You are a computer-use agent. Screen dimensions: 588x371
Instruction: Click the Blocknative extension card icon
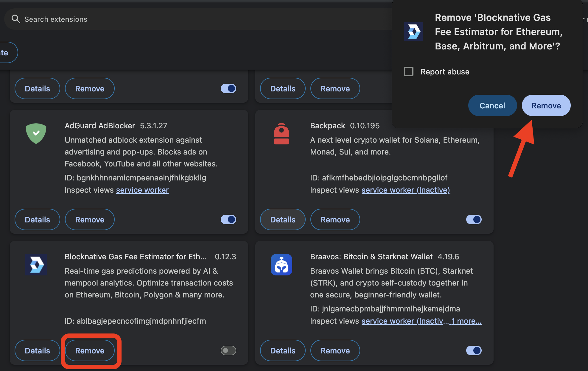pos(36,264)
